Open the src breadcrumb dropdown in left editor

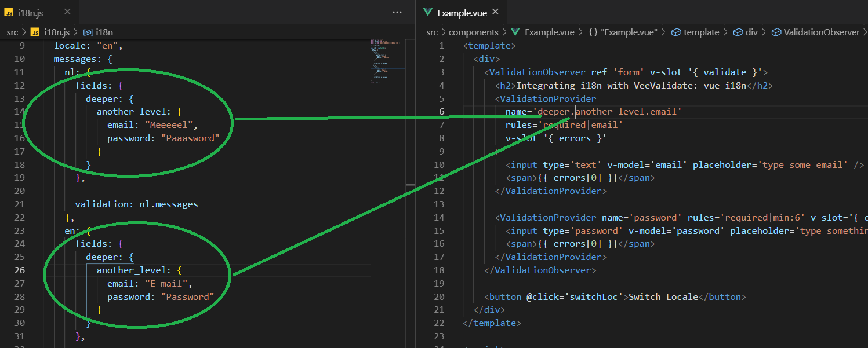[13, 32]
